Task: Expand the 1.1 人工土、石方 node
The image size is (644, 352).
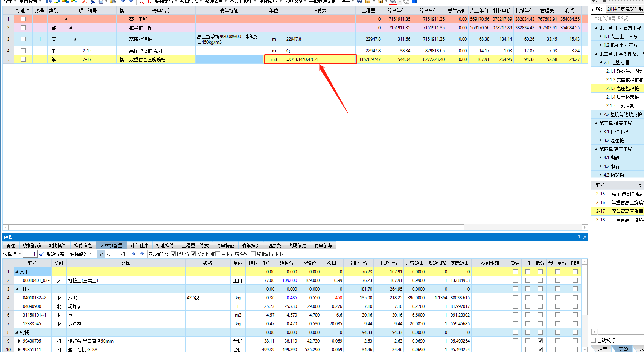Action: [600, 36]
